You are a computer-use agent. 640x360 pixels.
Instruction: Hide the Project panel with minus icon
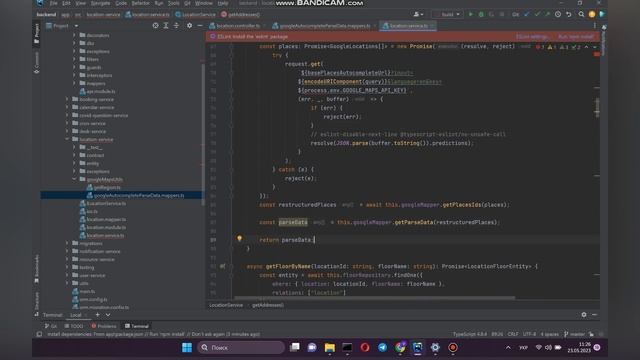click(200, 25)
